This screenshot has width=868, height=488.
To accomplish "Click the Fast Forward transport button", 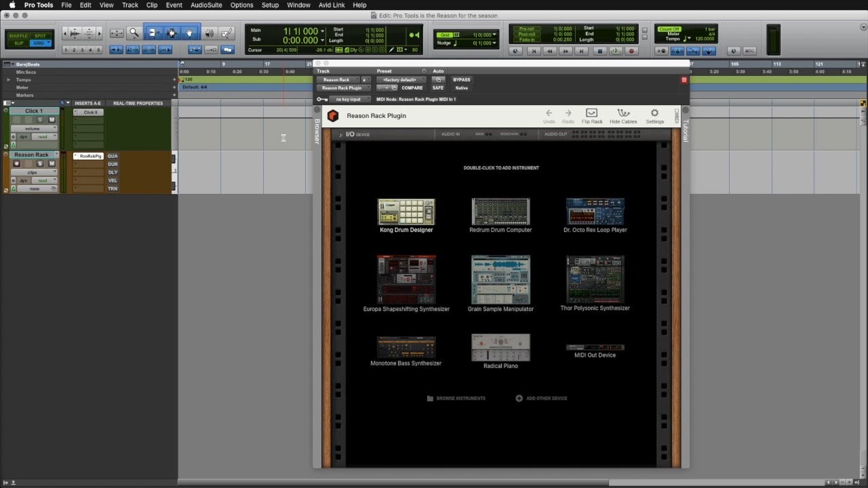I will (x=566, y=51).
